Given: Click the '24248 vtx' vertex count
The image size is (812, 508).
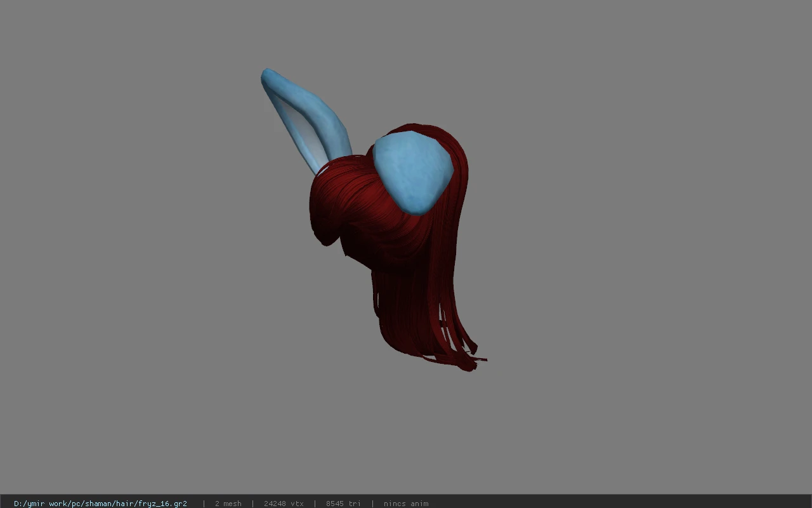Looking at the screenshot, I should 284,504.
